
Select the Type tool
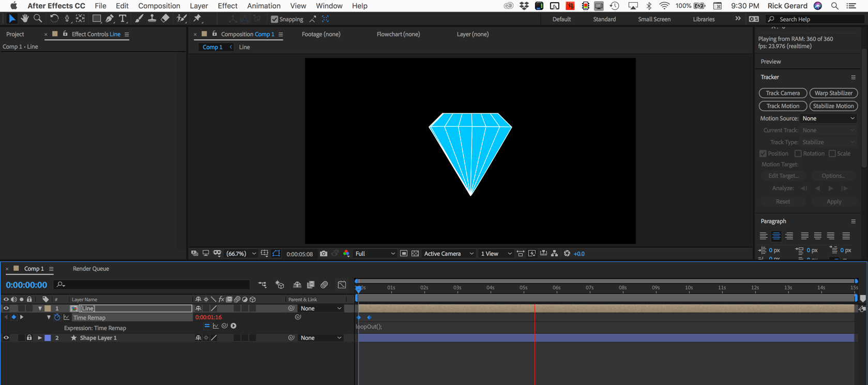pyautogui.click(x=123, y=19)
